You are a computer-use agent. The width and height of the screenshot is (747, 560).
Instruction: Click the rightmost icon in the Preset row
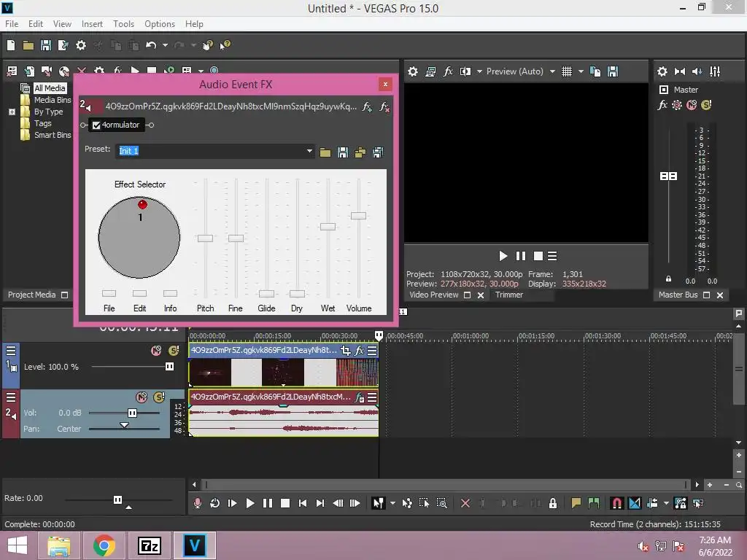pos(378,152)
